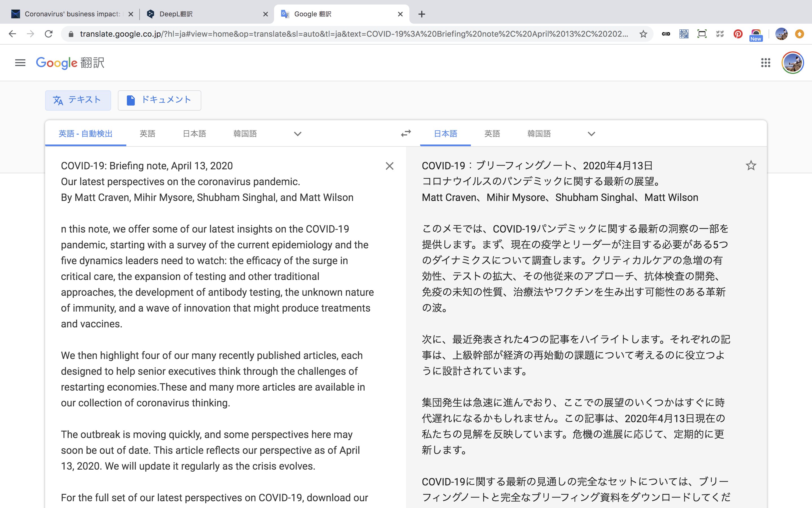The width and height of the screenshot is (812, 508).
Task: Click the translated title line COVID-19：ブリーフィングノート
Action: (x=537, y=166)
